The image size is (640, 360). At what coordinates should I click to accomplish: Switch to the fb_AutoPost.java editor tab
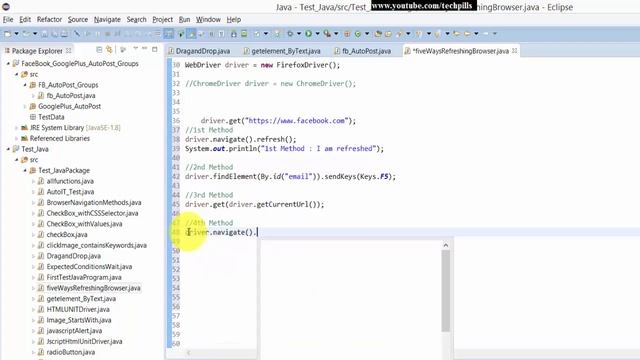click(x=362, y=51)
